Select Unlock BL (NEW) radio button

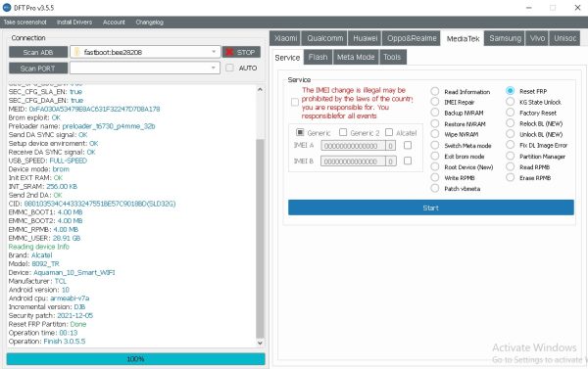510,134
